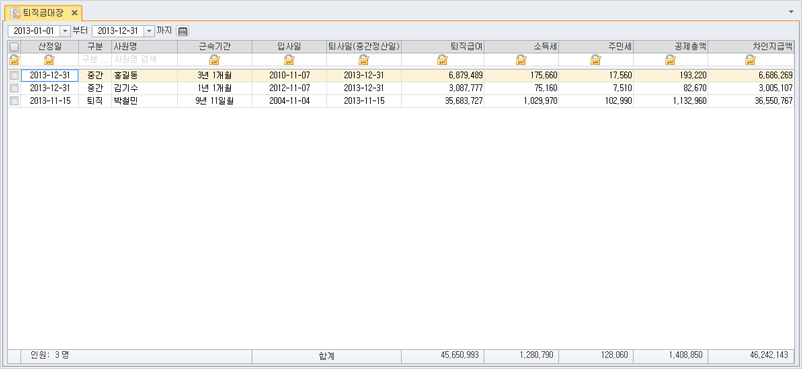Click the filter icon under the 입사일 column

coord(289,60)
